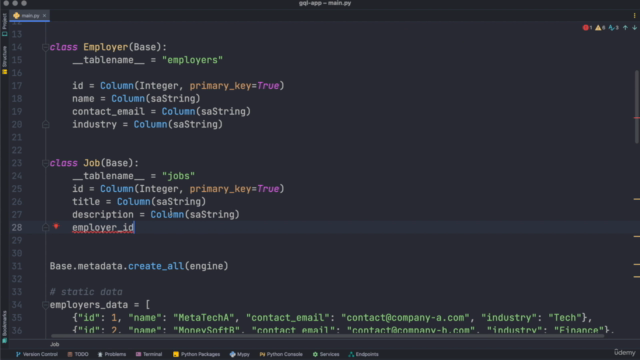This screenshot has height=360, width=640.
Task: Jump to previous highlighted error arrow
Action: (x=625, y=28)
